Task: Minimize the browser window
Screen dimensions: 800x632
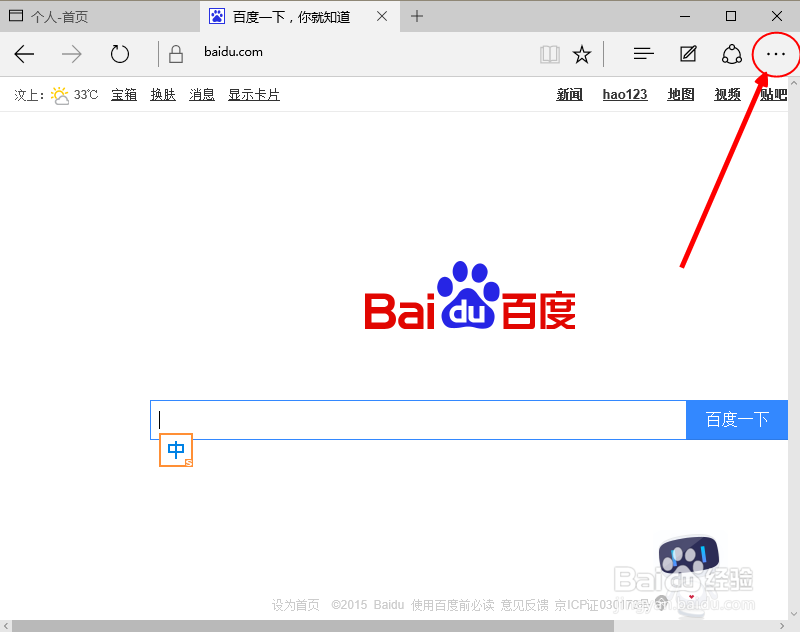Action: click(x=685, y=16)
